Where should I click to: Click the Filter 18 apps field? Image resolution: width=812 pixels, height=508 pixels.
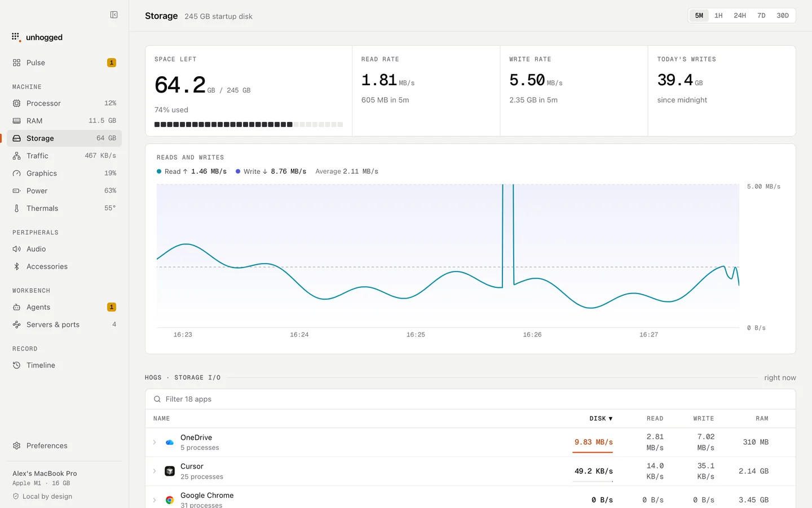[x=470, y=399]
